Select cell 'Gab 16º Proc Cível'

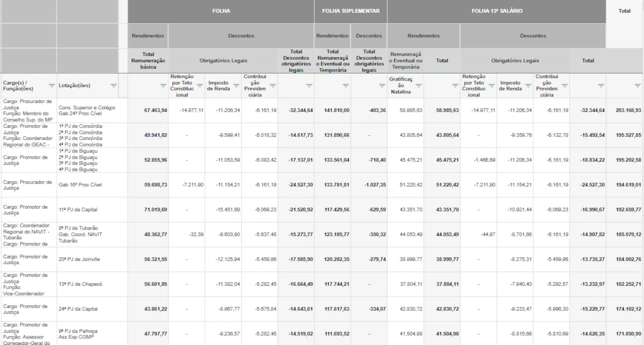point(92,185)
